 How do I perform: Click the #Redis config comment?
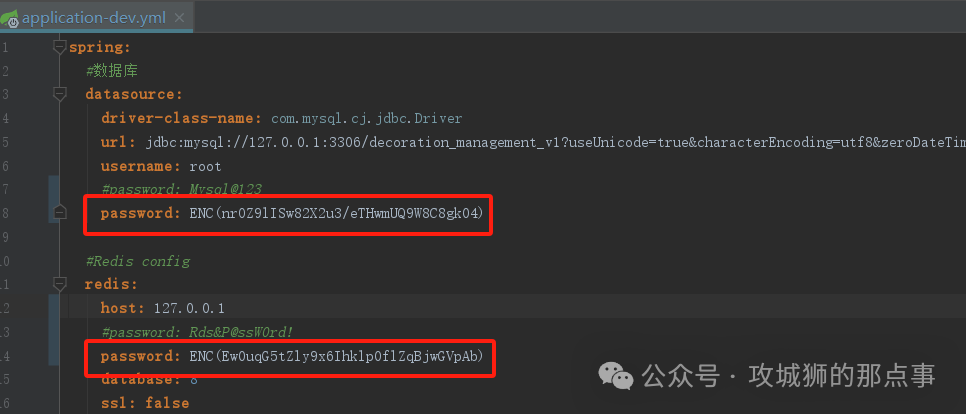click(x=137, y=261)
